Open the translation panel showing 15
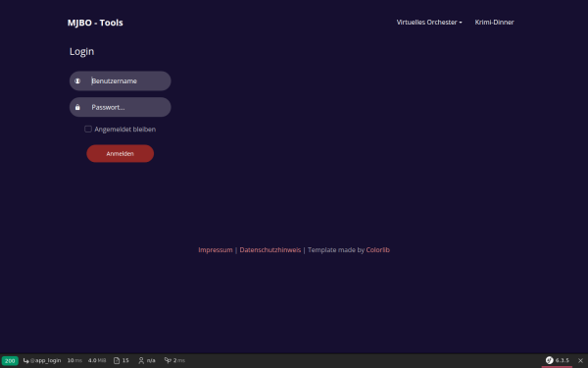The width and height of the screenshot is (588, 368). pos(122,360)
